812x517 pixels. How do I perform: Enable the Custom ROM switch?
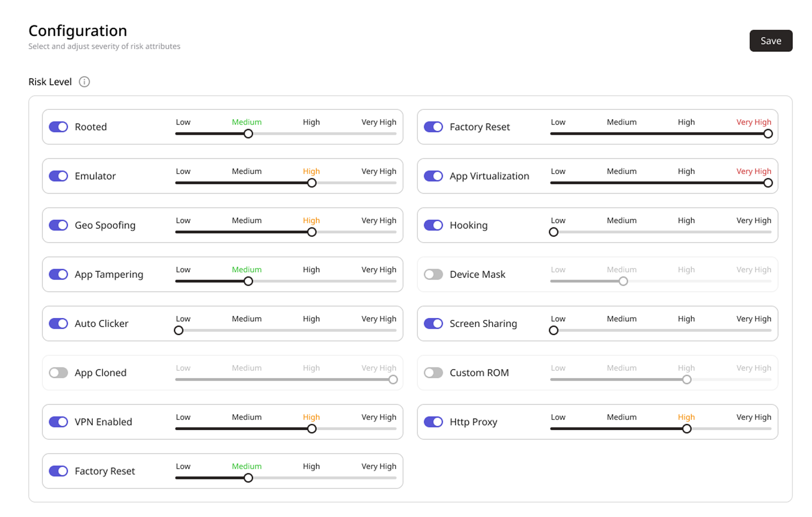coord(433,373)
